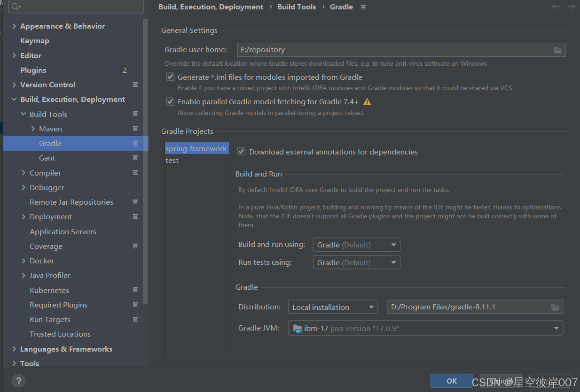Select Keymap in settings tree
The image size is (580, 392).
click(x=35, y=41)
